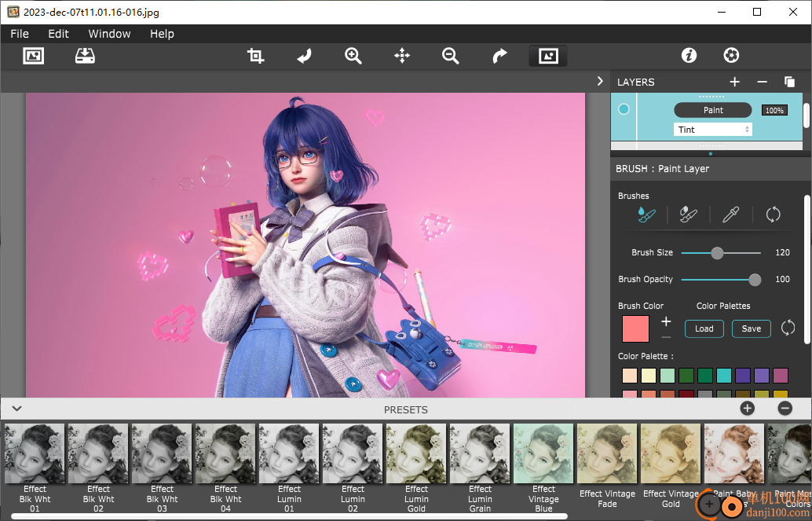Select the Crop tool
The width and height of the screenshot is (812, 521).
pyautogui.click(x=255, y=56)
